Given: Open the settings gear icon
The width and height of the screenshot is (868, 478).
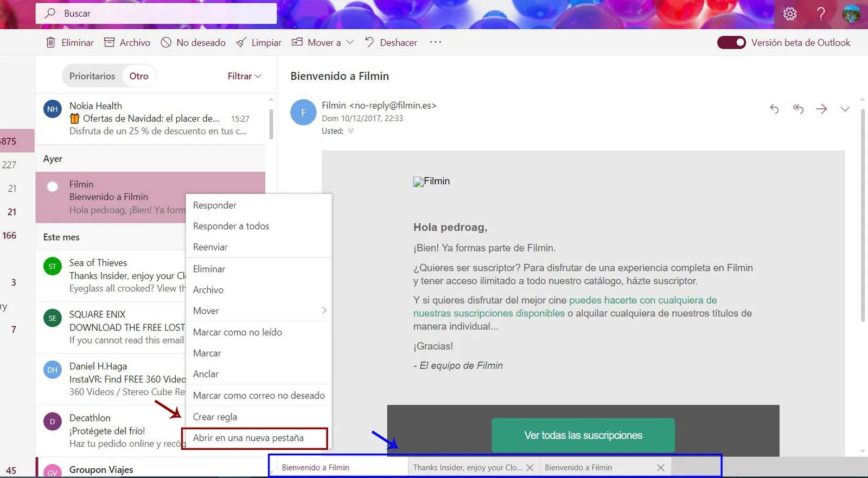Looking at the screenshot, I should pyautogui.click(x=790, y=14).
